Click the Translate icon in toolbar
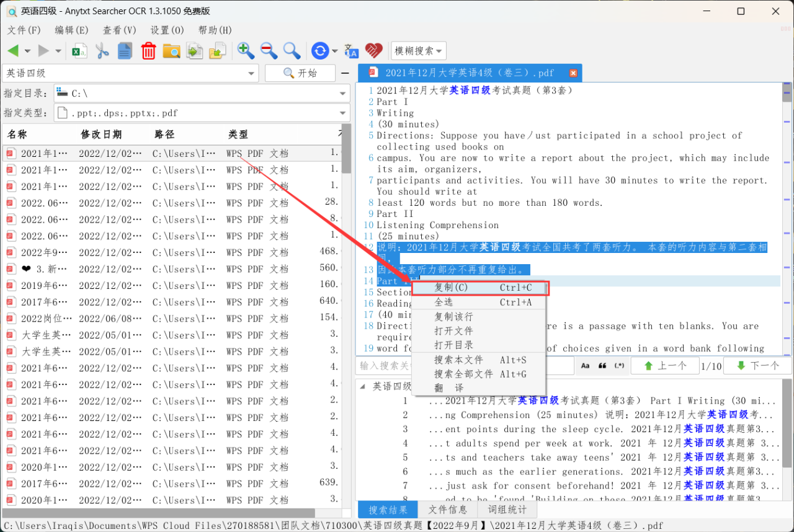 (x=351, y=51)
